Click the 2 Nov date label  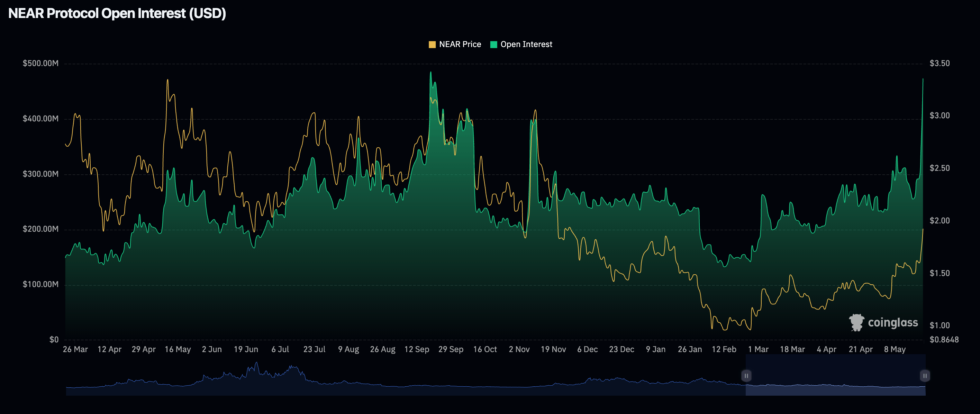click(519, 349)
